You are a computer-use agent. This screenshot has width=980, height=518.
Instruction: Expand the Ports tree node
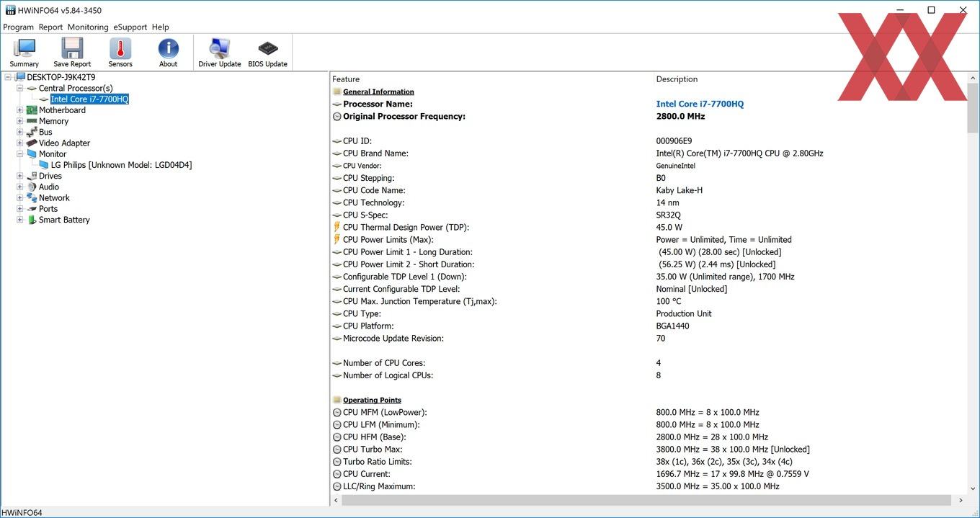[20, 209]
